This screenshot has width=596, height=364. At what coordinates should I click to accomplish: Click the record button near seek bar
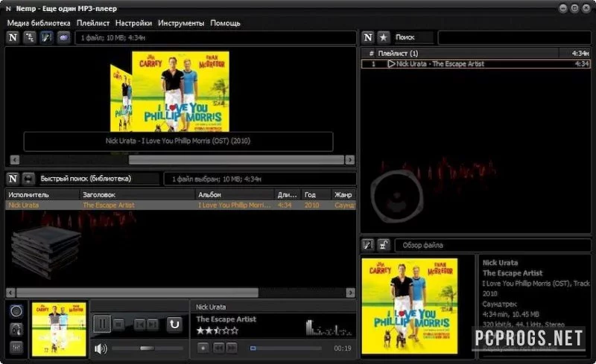pos(203,348)
